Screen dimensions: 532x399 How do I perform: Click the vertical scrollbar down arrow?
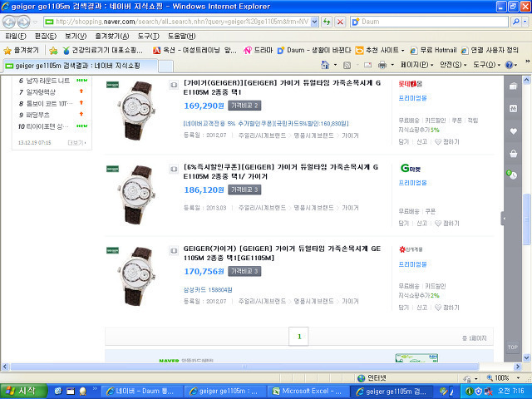pyautogui.click(x=526, y=357)
